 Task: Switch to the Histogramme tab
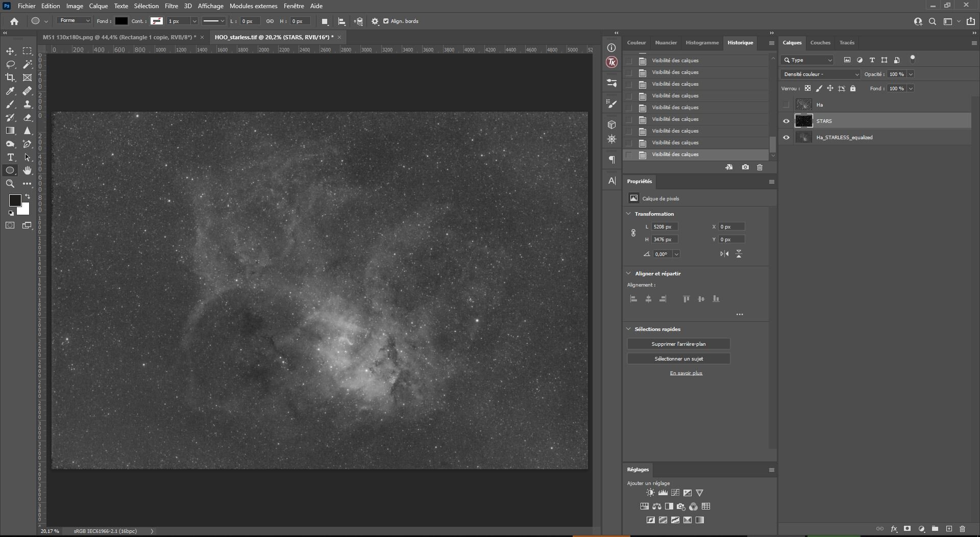[x=702, y=43]
